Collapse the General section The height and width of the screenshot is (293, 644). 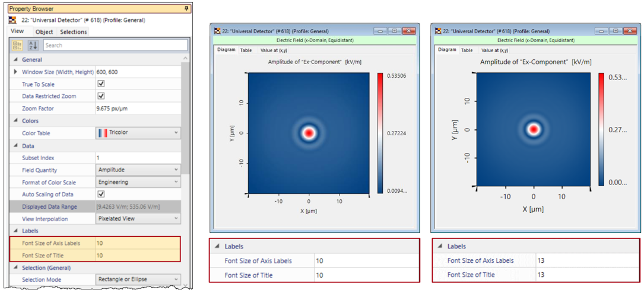15,59
